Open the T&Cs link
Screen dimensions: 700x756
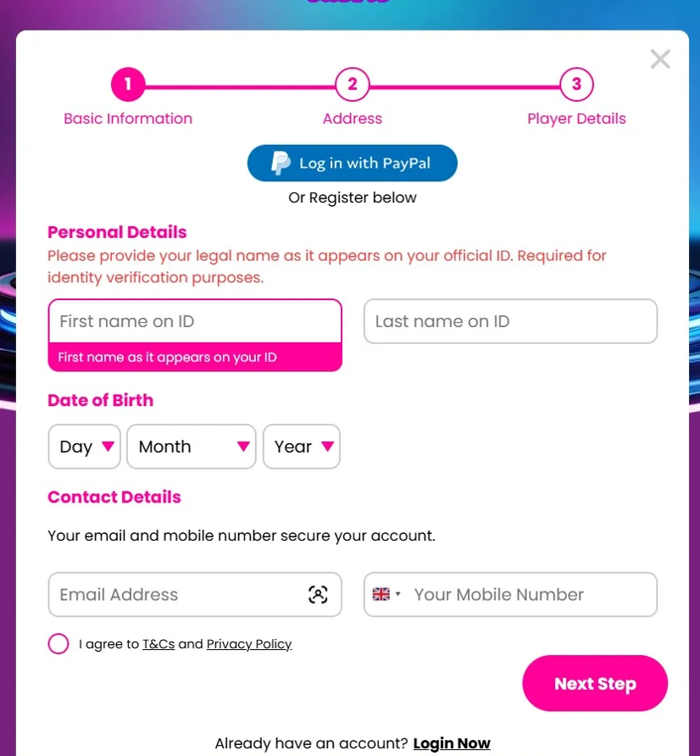(158, 644)
